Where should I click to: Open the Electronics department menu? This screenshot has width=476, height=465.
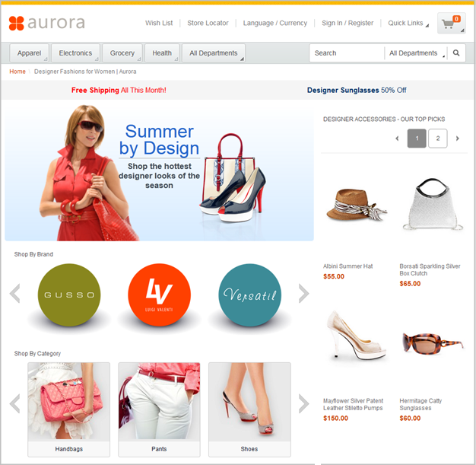coord(75,53)
